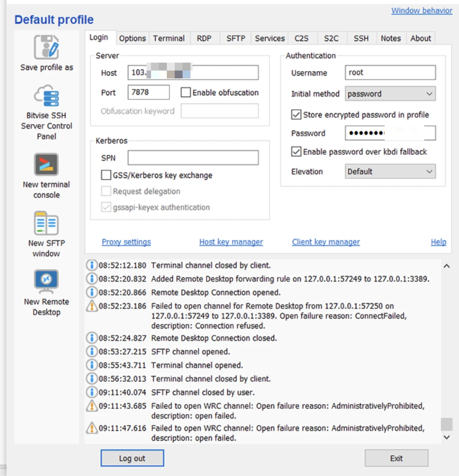Open the Initial method dropdown

[390, 94]
